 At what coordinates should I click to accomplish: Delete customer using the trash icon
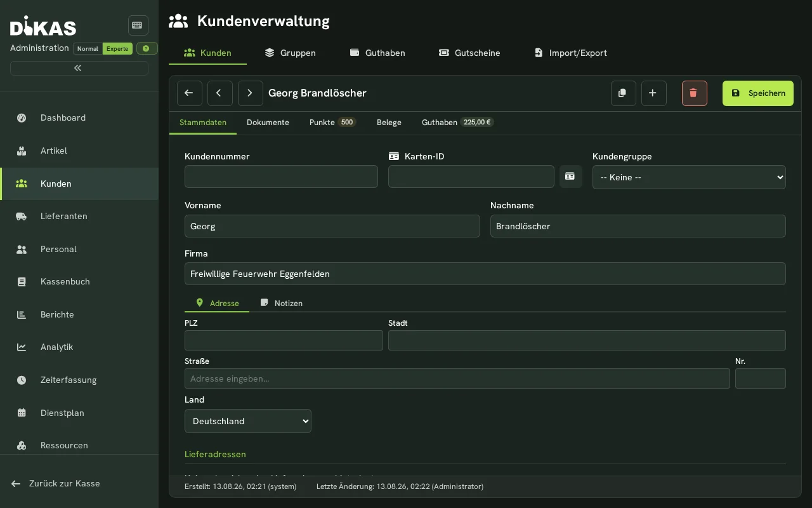coord(695,93)
